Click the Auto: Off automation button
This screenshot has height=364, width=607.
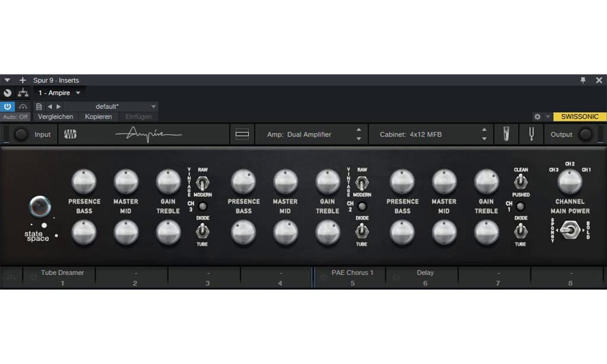15,116
